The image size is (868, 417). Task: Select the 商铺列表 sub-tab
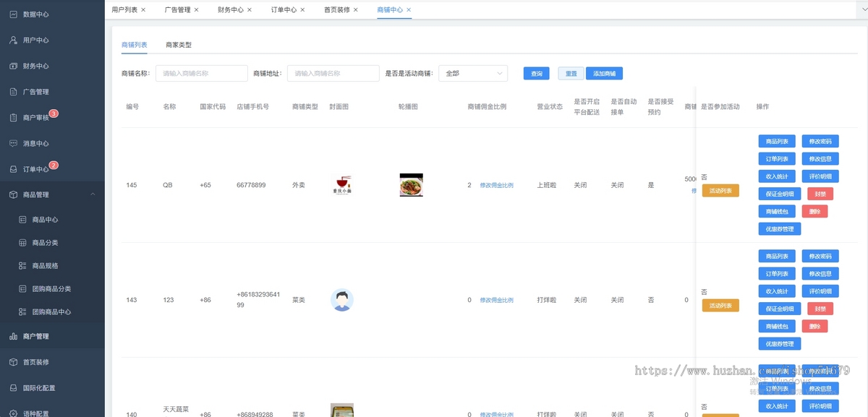point(135,45)
